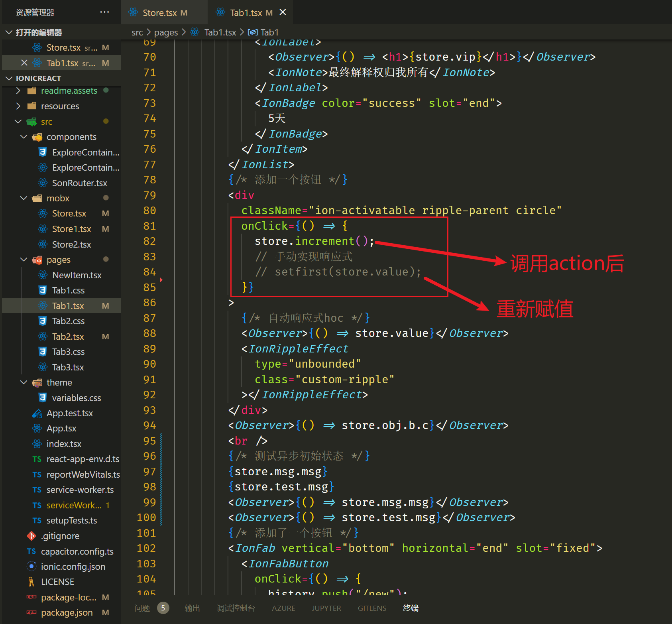Image resolution: width=672 pixels, height=624 pixels.
Task: Click the className attribute on line 80
Action: (271, 211)
